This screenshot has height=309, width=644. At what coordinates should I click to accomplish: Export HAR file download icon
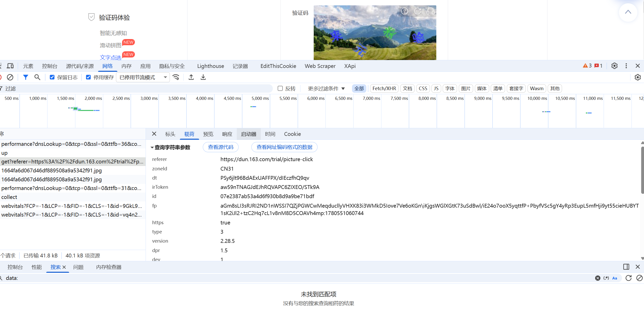click(x=203, y=77)
